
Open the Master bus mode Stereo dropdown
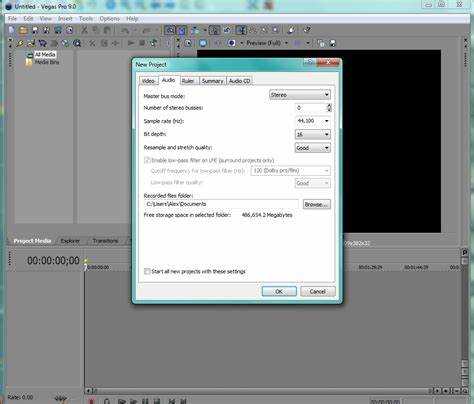299,95
